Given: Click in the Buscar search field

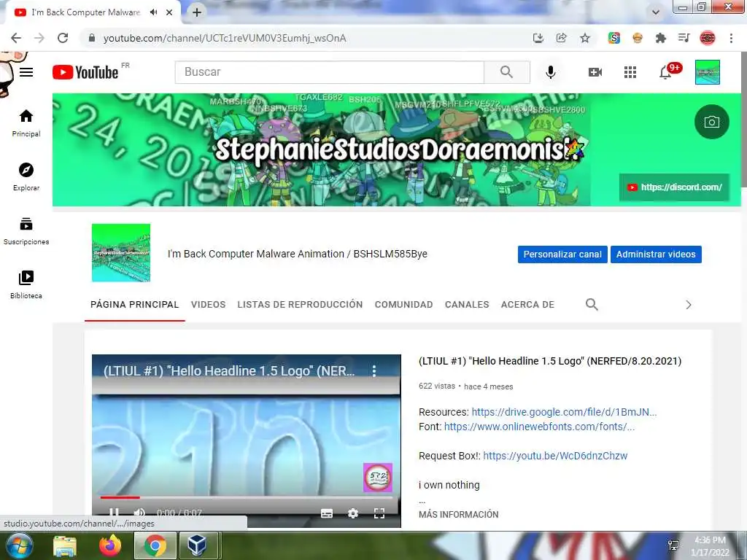Looking at the screenshot, I should 330,72.
